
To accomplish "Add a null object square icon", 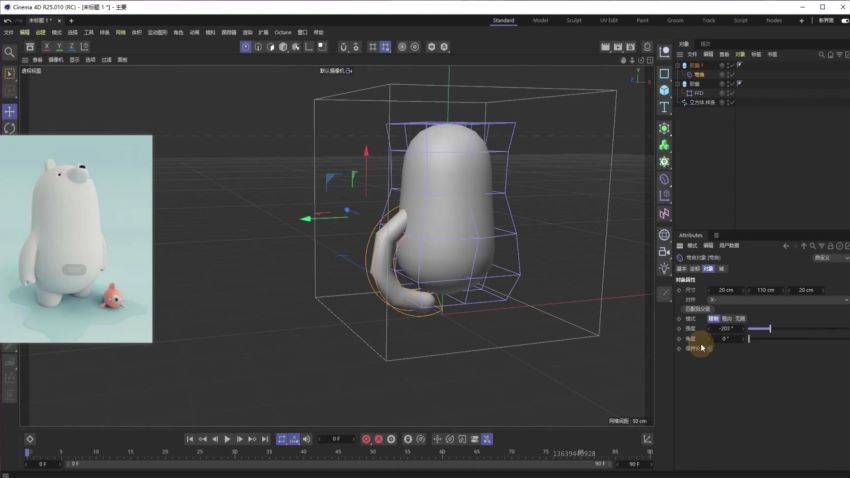I will point(664,73).
